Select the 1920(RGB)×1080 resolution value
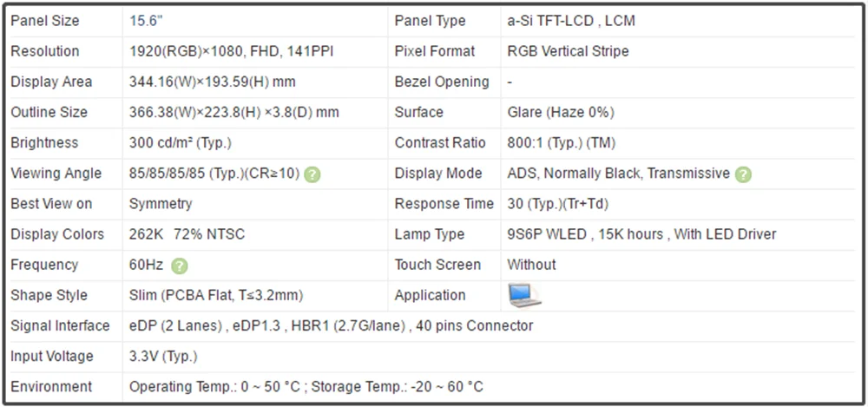The height and width of the screenshot is (407, 868). pyautogui.click(x=232, y=51)
